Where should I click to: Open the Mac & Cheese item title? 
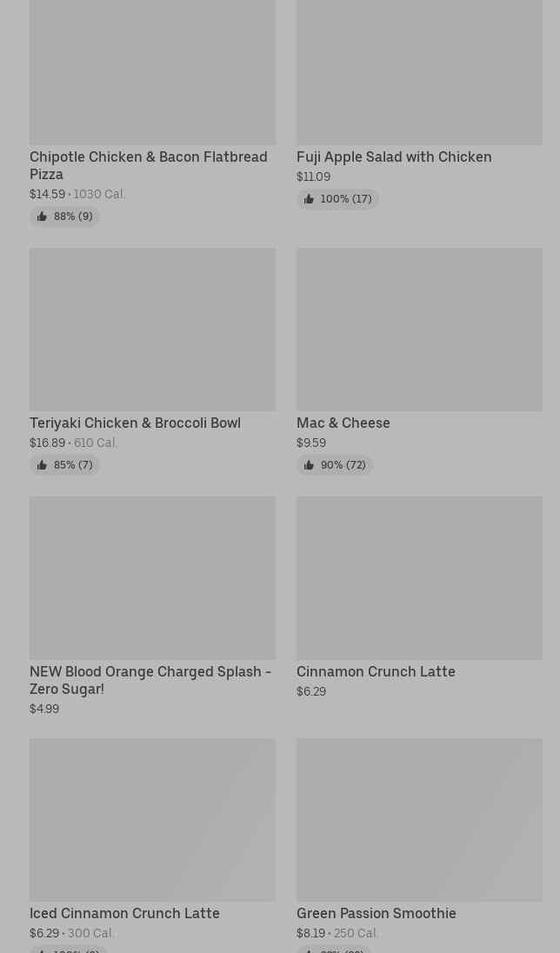tap(343, 423)
